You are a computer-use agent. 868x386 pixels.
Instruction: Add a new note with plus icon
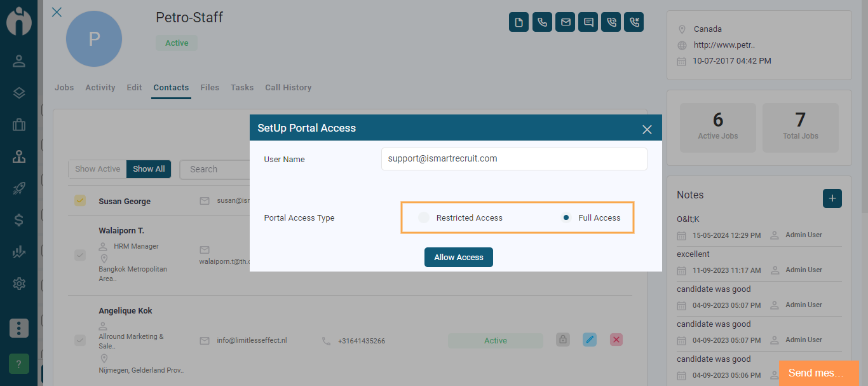coord(832,198)
